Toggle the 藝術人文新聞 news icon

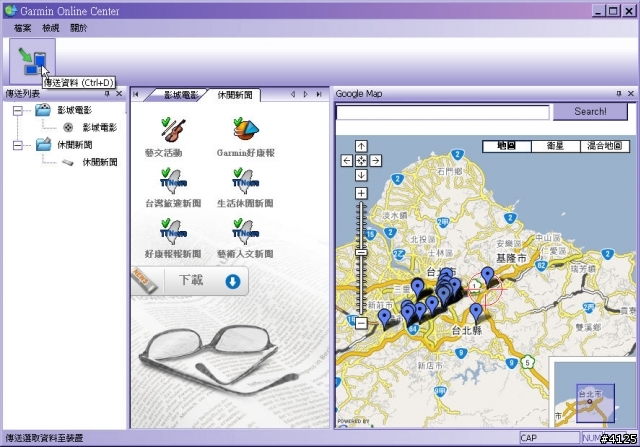pyautogui.click(x=245, y=231)
